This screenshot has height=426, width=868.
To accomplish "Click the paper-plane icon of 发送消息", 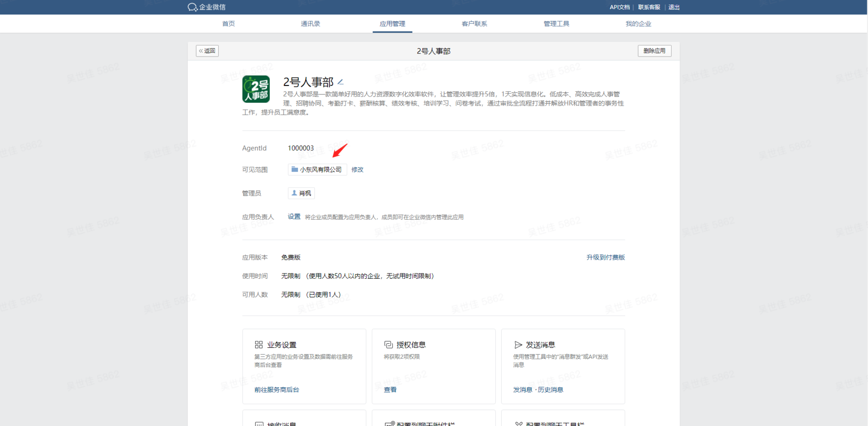I will tap(518, 344).
